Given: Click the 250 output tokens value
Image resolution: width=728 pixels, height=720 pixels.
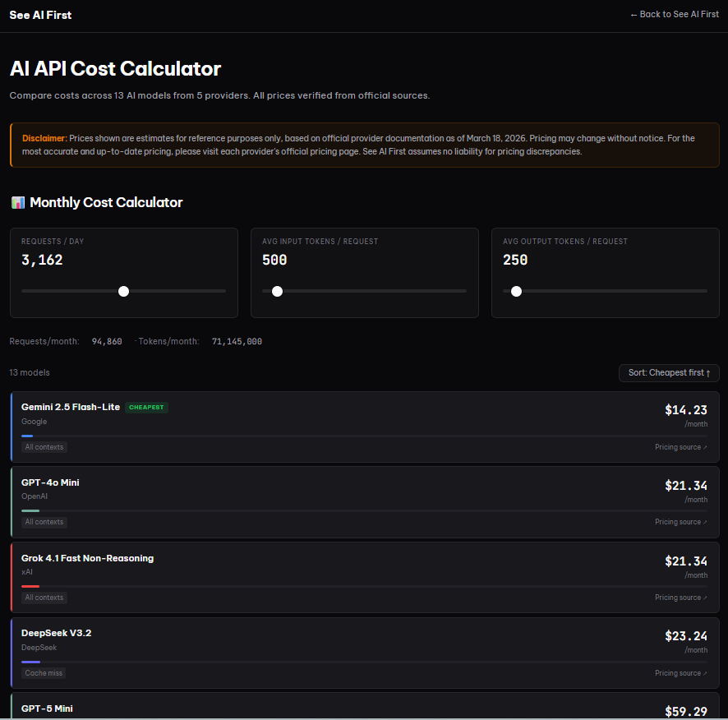Looking at the screenshot, I should [x=515, y=260].
